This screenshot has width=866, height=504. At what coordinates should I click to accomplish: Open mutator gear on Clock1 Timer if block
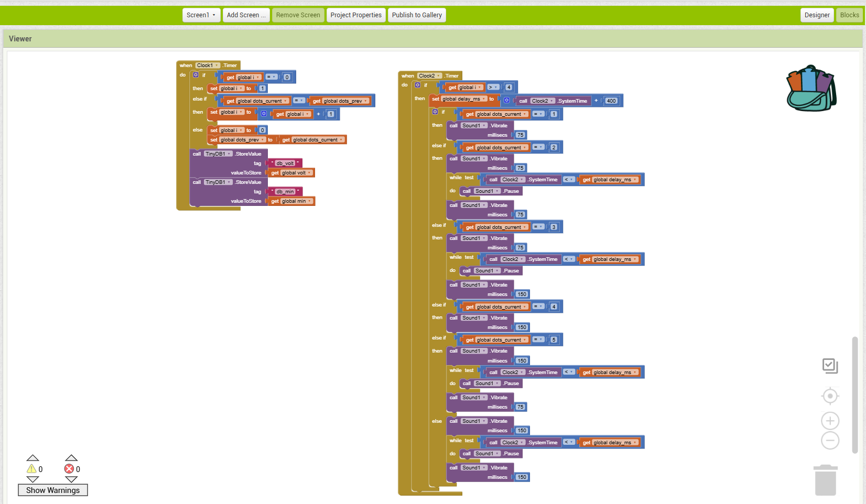click(x=196, y=75)
